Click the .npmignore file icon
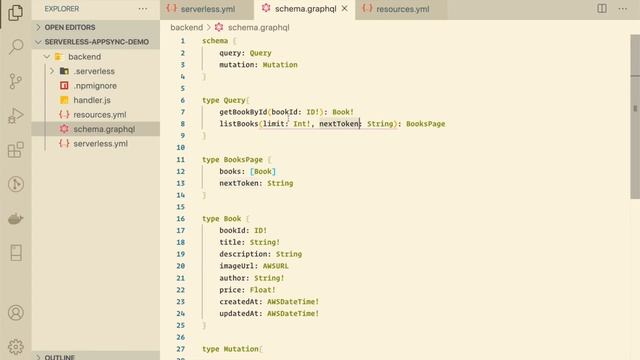This screenshot has height=360, width=640. [x=64, y=86]
